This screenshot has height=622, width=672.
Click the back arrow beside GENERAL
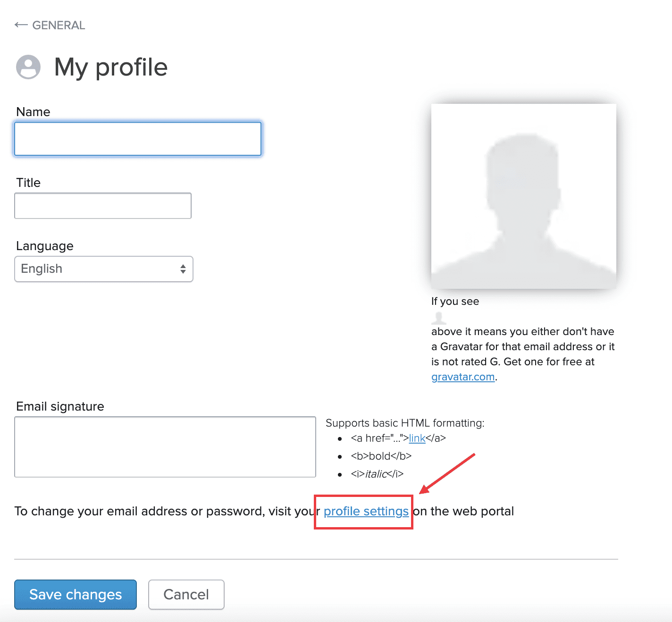tap(21, 25)
